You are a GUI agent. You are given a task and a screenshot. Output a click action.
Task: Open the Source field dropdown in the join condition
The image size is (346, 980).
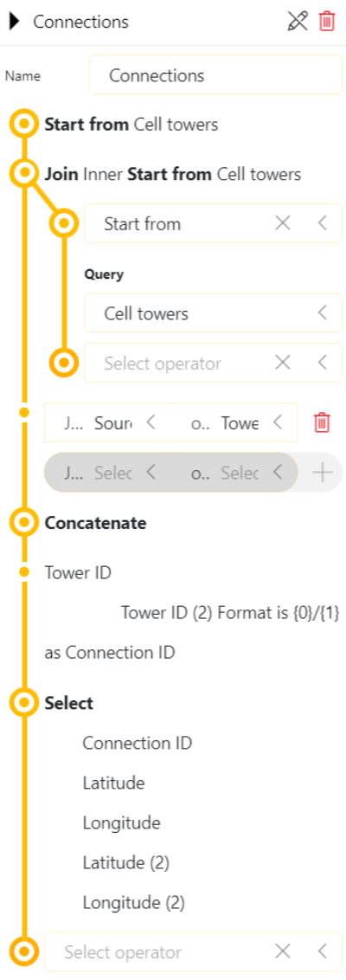(151, 422)
